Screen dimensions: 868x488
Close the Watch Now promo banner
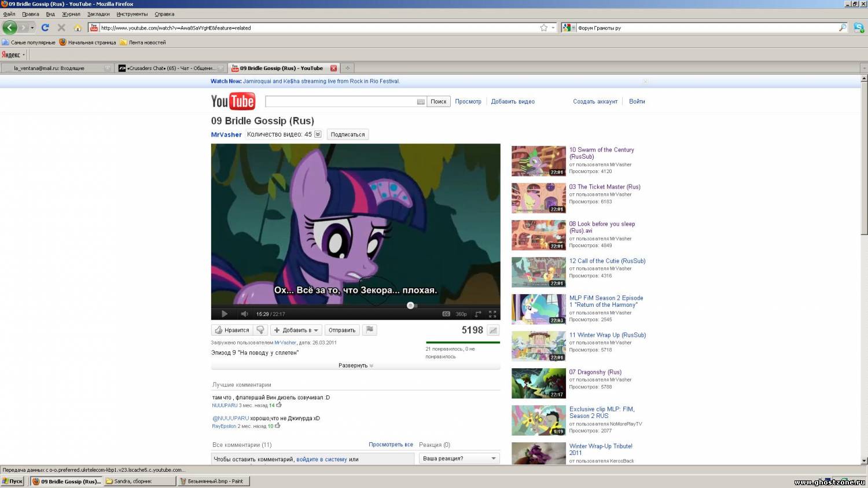pos(645,82)
